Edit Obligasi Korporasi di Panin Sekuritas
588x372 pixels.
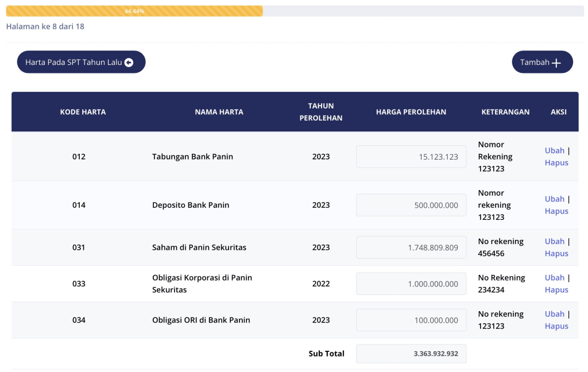(554, 277)
